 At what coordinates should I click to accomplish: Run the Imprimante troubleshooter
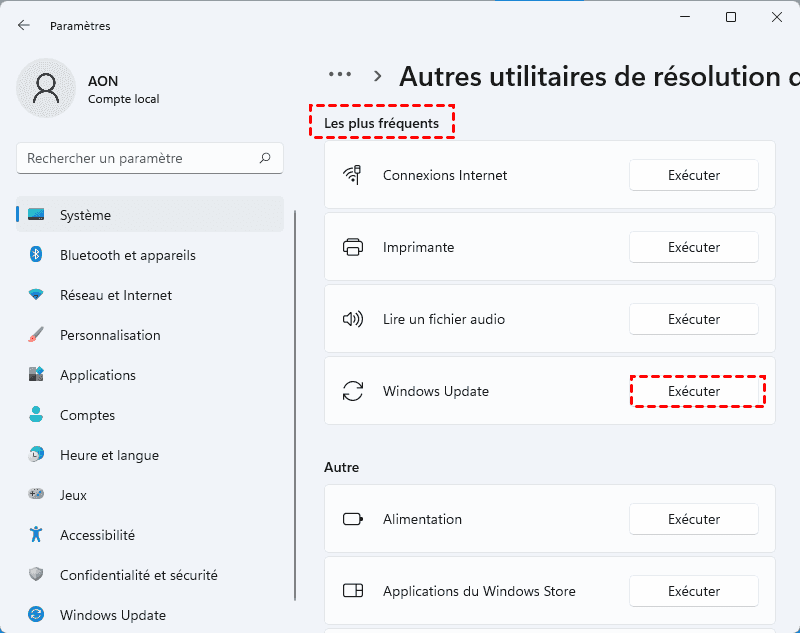[694, 247]
